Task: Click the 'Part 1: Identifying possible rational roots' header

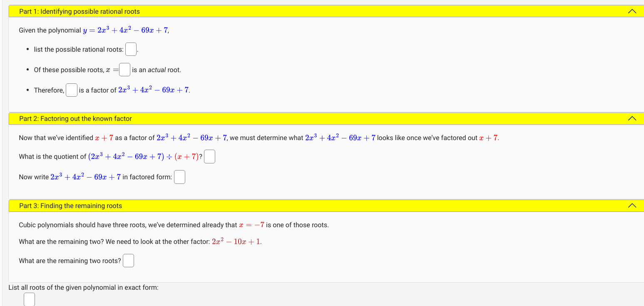Action: pos(79,11)
